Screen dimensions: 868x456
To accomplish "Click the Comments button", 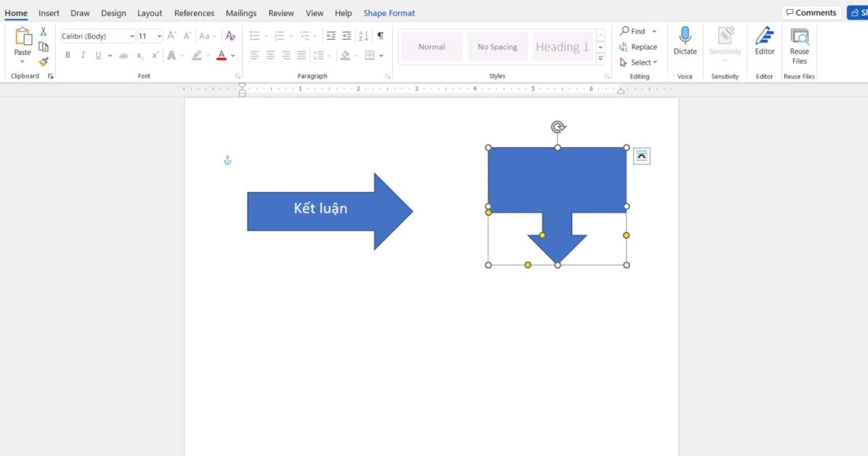I will [x=811, y=13].
